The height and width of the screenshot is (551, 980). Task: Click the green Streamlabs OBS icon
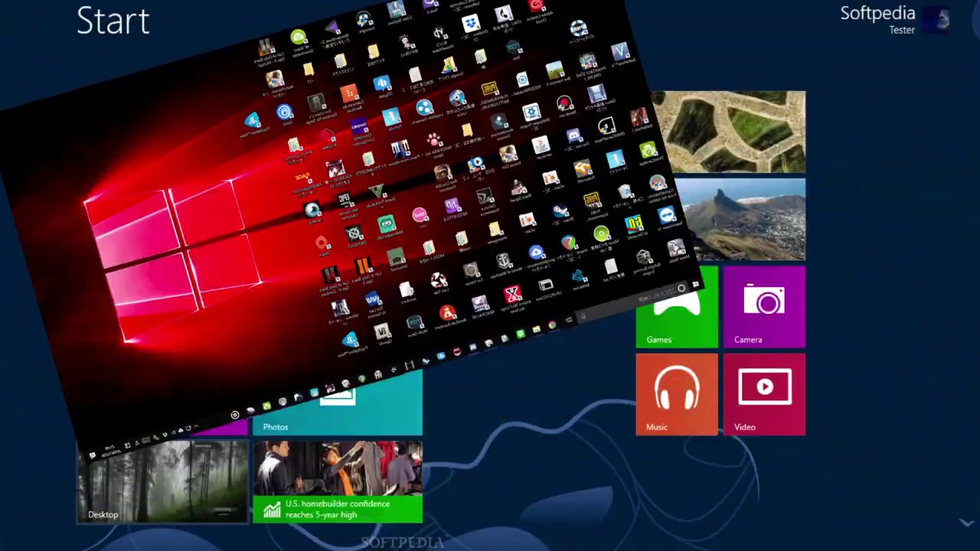387,224
